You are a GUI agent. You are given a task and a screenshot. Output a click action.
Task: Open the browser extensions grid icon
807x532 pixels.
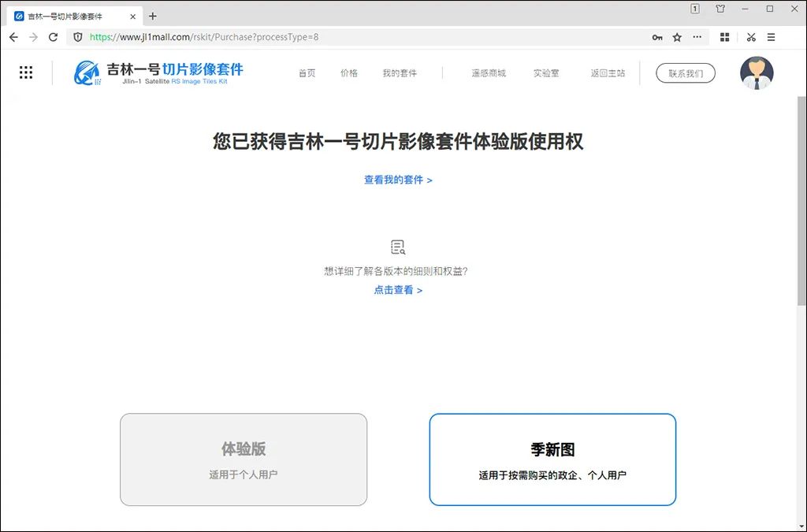coord(725,37)
